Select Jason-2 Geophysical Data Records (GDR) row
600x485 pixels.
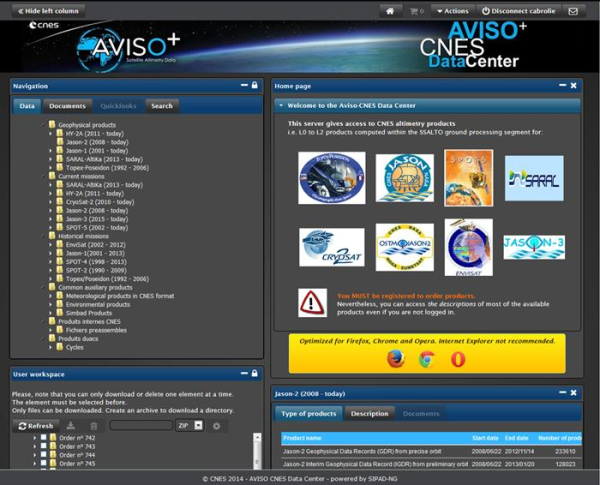click(x=431, y=452)
